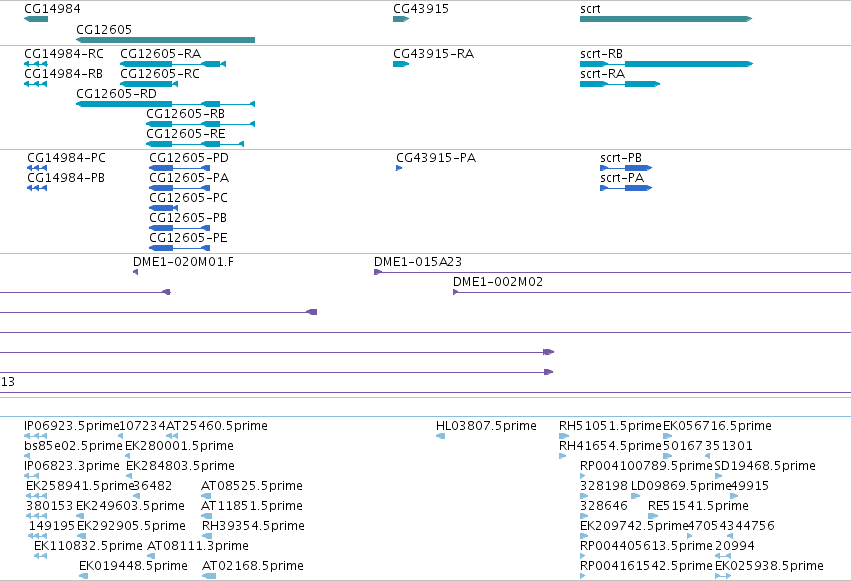The image size is (851, 581).
Task: Click the CG43915-RA transcript
Action: [x=401, y=64]
